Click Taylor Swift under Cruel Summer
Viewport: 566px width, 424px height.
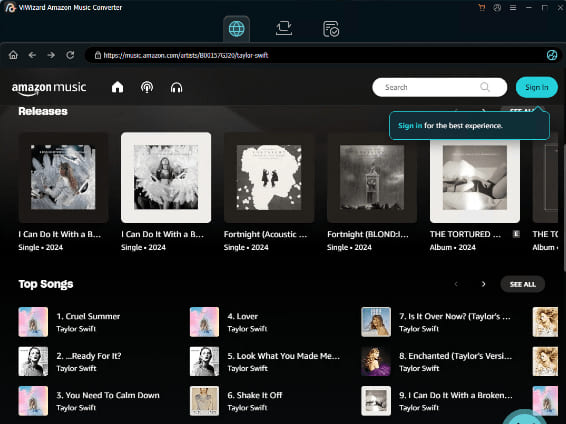pos(76,329)
